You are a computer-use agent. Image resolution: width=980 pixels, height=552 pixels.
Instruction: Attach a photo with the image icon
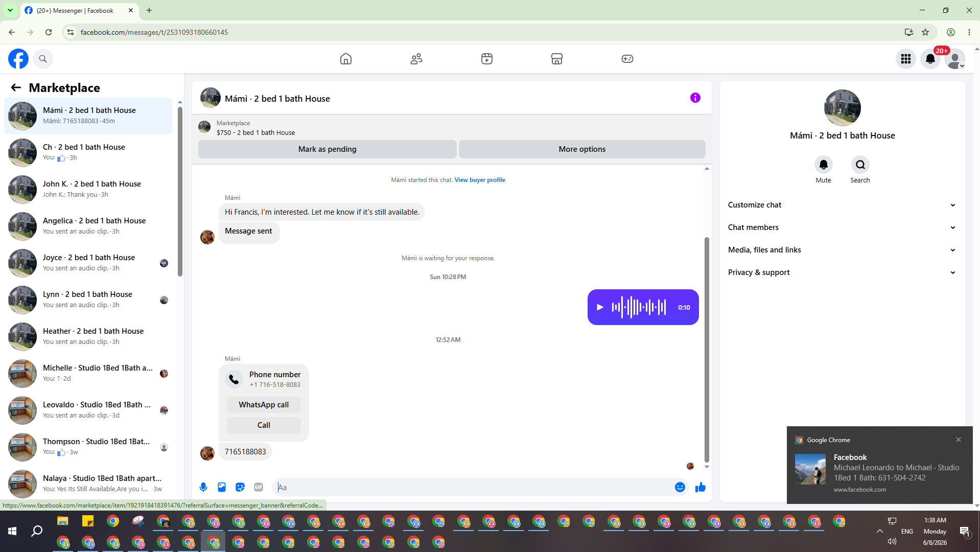(222, 487)
